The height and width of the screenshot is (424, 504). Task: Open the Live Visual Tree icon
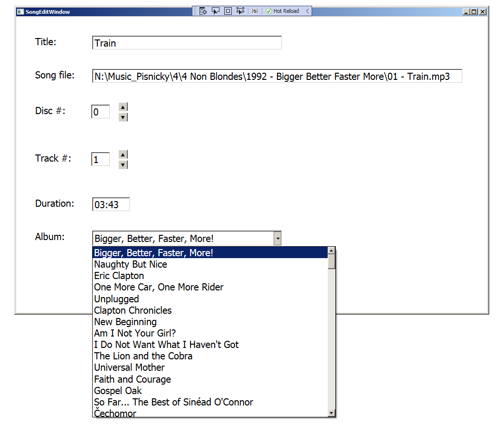point(203,11)
